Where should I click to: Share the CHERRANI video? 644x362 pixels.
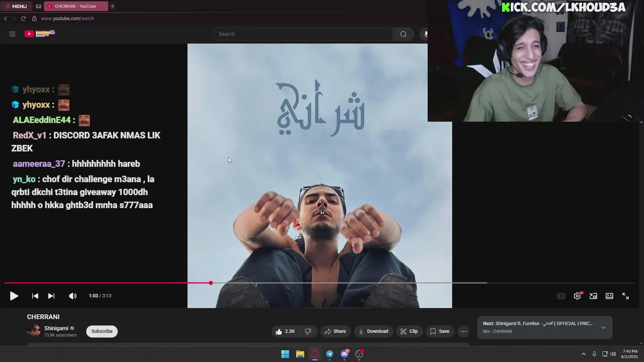pos(335,331)
